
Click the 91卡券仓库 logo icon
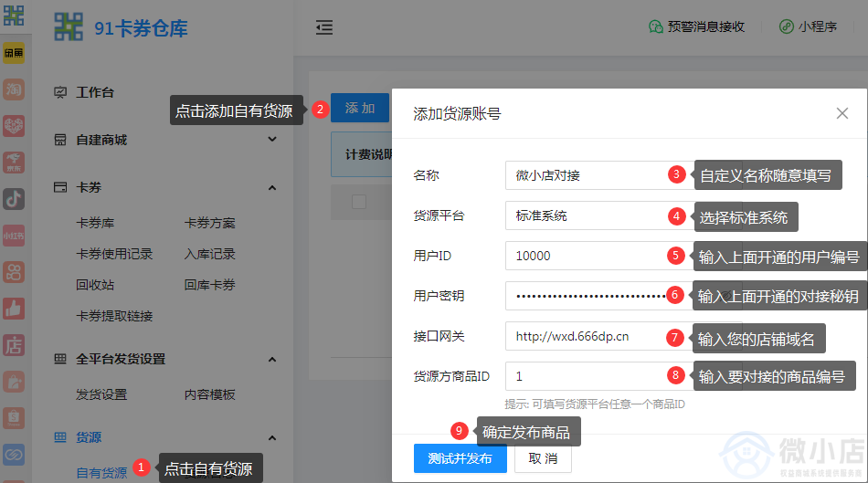coord(69,27)
